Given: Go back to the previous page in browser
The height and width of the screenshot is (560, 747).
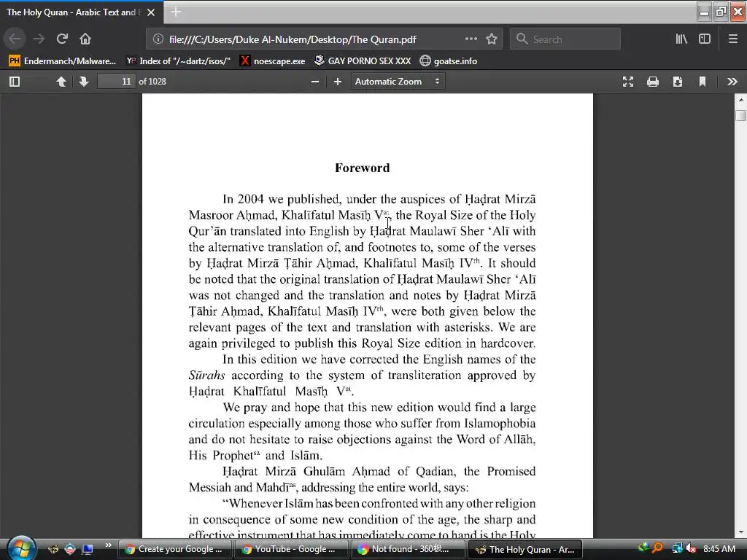Looking at the screenshot, I should [x=15, y=39].
